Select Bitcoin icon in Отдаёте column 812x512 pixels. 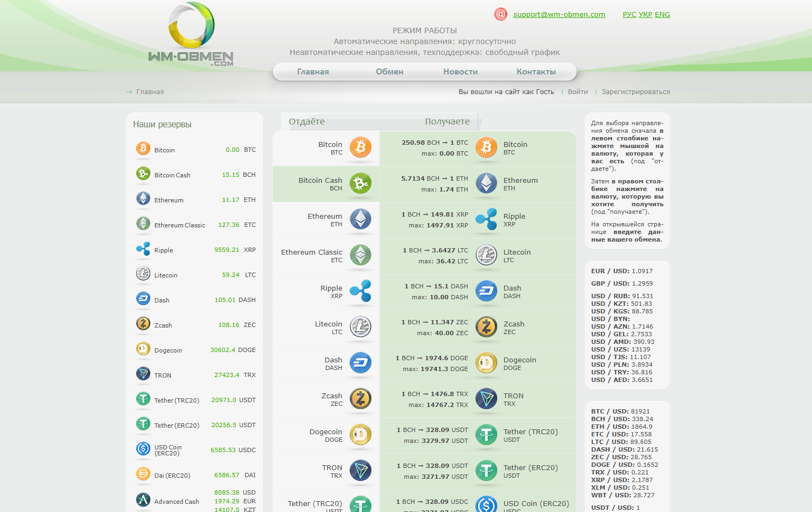[361, 147]
